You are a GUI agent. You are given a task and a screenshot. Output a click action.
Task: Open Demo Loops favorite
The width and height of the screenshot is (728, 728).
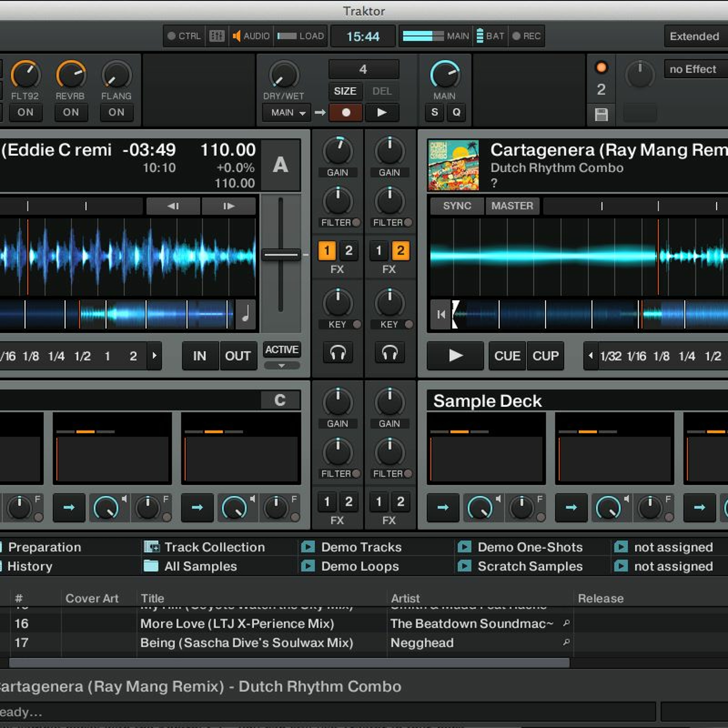[350, 566]
